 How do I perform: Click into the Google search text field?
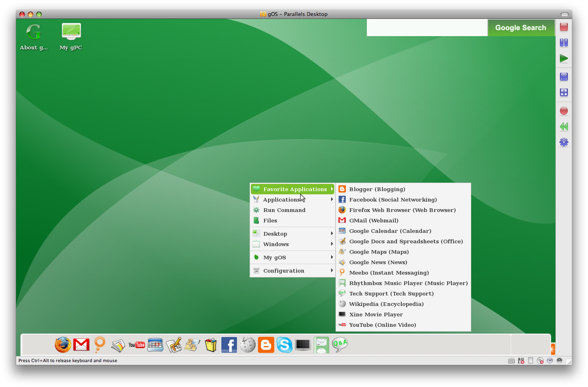coord(427,28)
